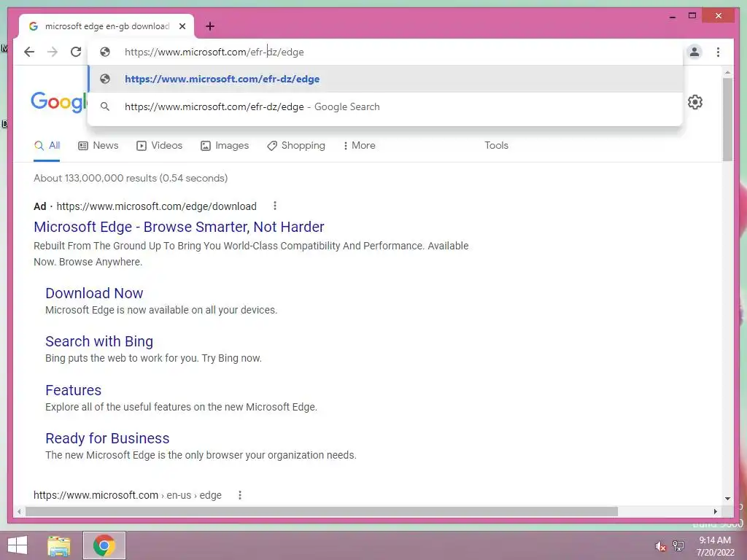Switch to the News results tab

pos(98,146)
